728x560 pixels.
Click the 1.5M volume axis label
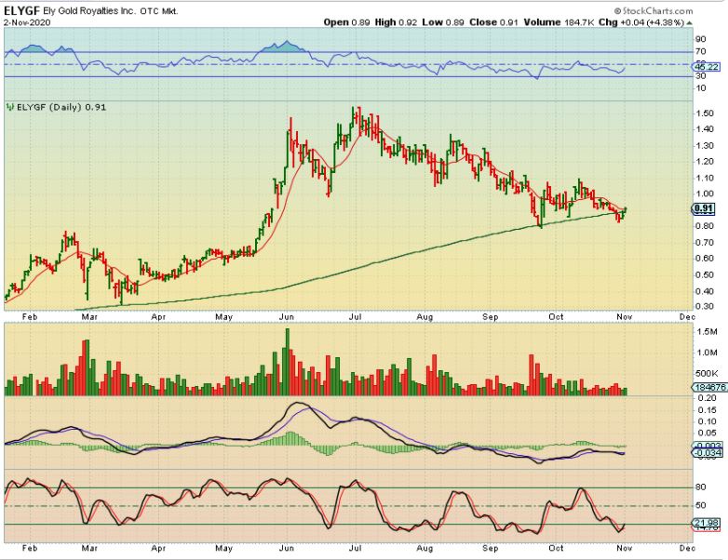click(x=705, y=332)
